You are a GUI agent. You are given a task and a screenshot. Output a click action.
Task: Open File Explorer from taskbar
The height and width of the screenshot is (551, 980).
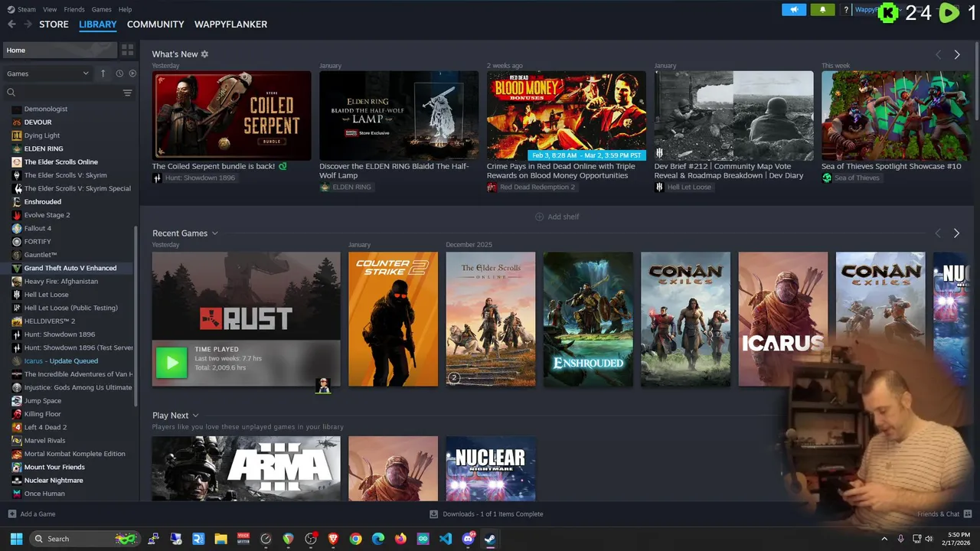coord(220,539)
